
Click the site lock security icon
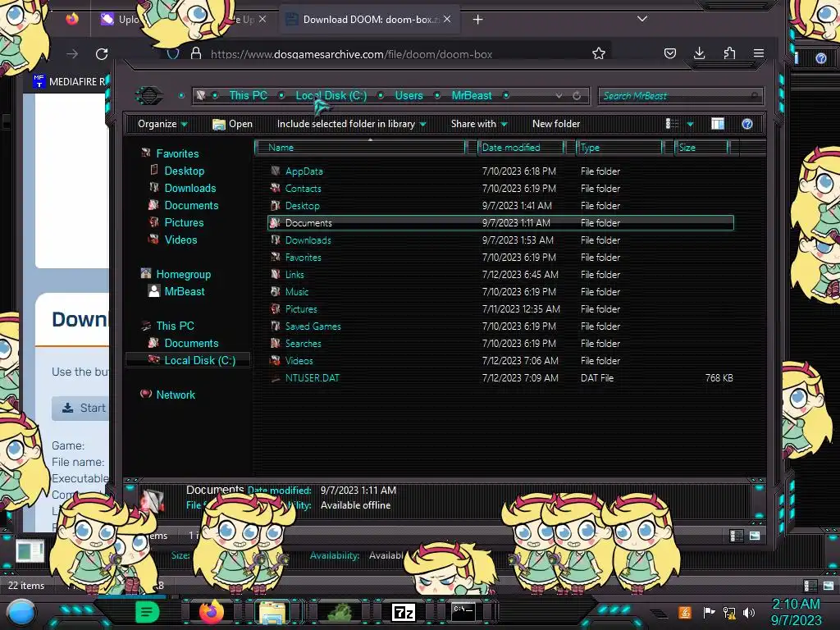(x=196, y=53)
